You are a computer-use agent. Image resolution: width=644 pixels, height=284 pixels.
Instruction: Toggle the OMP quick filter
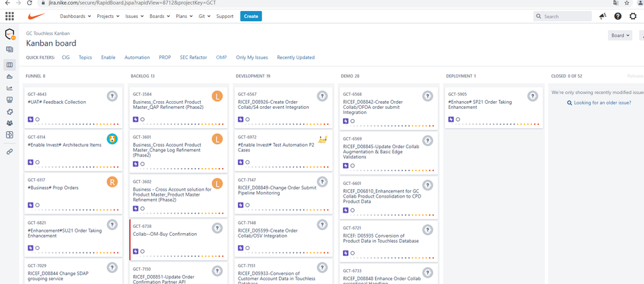pos(221,57)
